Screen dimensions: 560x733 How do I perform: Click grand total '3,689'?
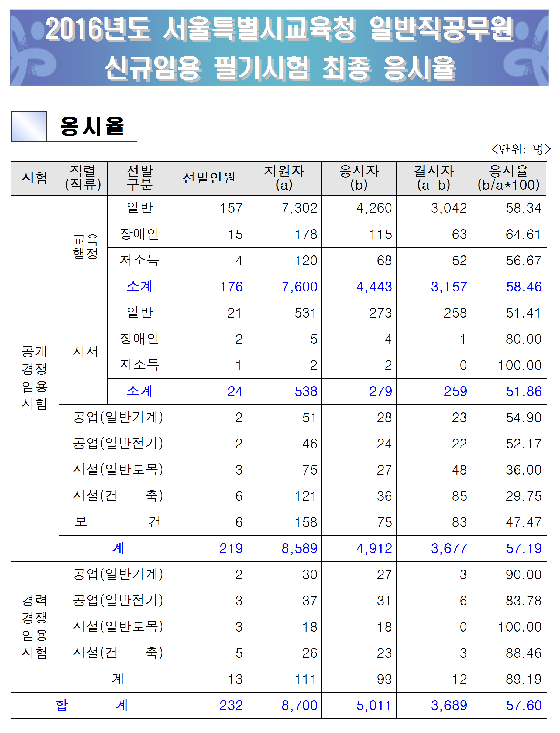click(x=449, y=706)
